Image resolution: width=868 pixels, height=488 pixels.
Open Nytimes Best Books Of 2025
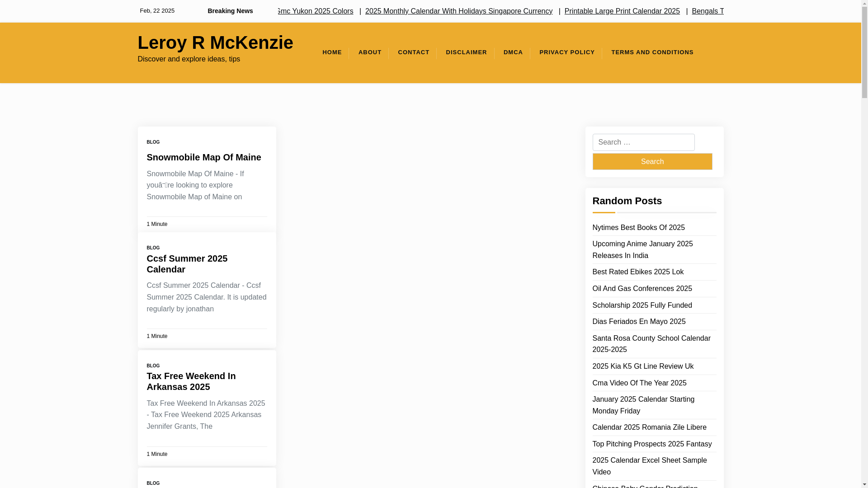638,228
